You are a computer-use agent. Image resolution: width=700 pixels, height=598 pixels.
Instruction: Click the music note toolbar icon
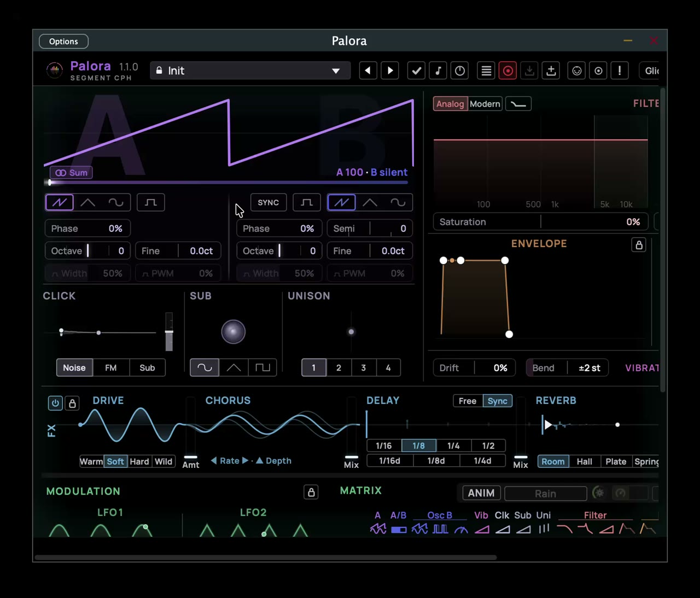(x=438, y=71)
